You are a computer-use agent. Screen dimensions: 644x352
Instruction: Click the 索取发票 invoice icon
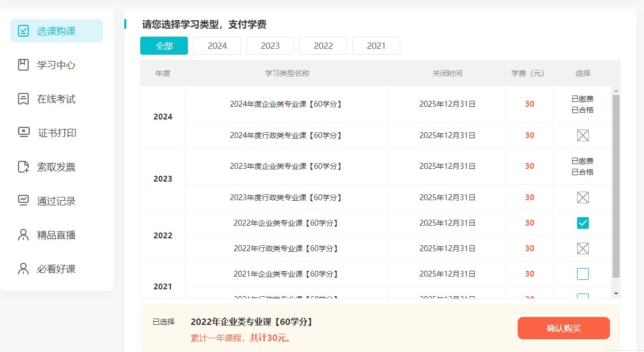[x=22, y=167]
